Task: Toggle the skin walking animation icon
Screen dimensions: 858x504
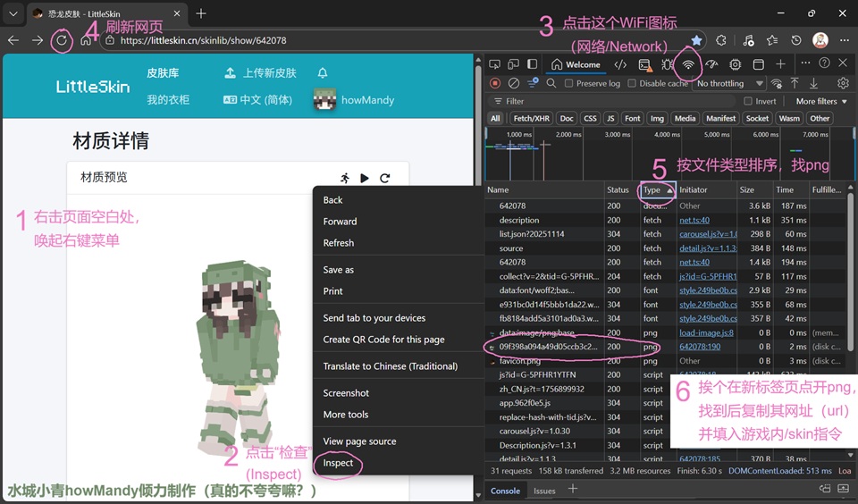Action: (346, 178)
